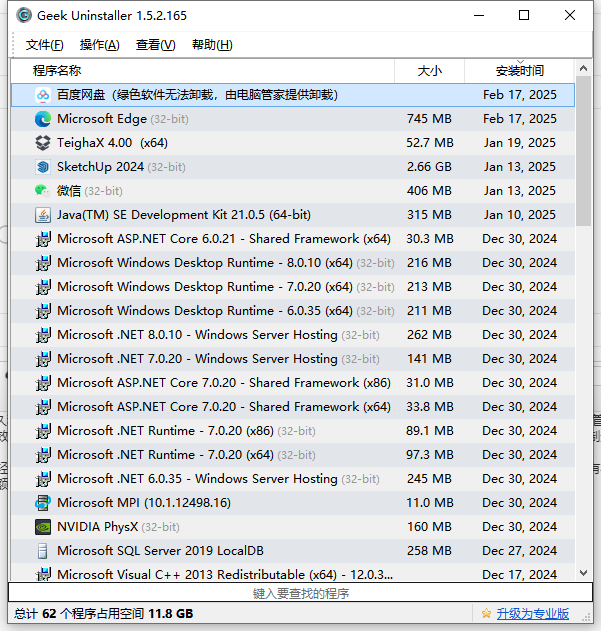
Task: Minimize the Geek Uninstaller window
Action: pos(479,15)
